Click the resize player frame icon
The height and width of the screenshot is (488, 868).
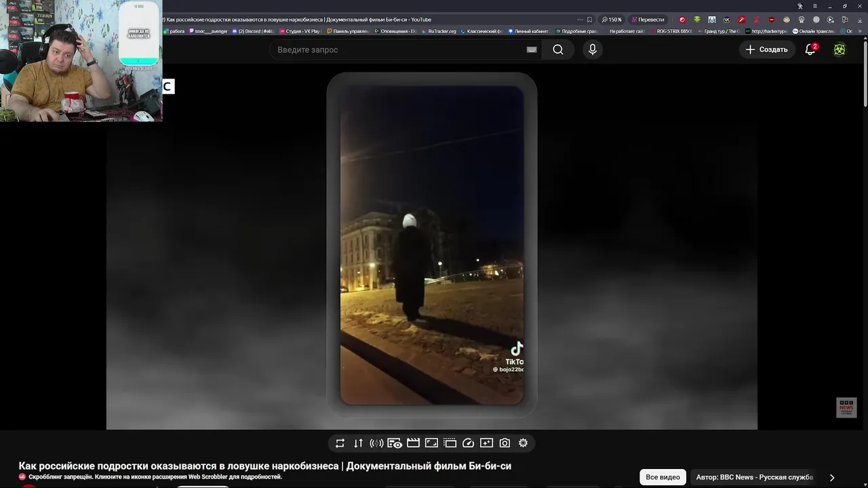click(431, 443)
